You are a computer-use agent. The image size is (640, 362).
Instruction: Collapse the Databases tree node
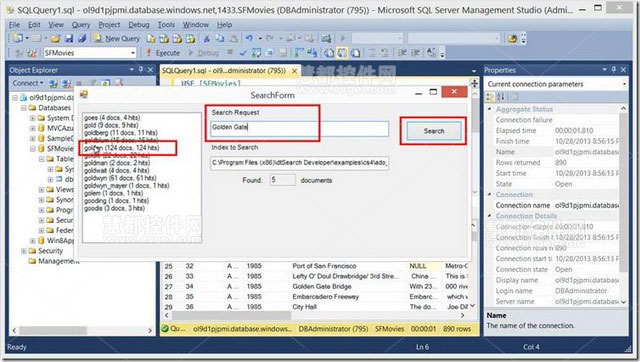[24, 108]
